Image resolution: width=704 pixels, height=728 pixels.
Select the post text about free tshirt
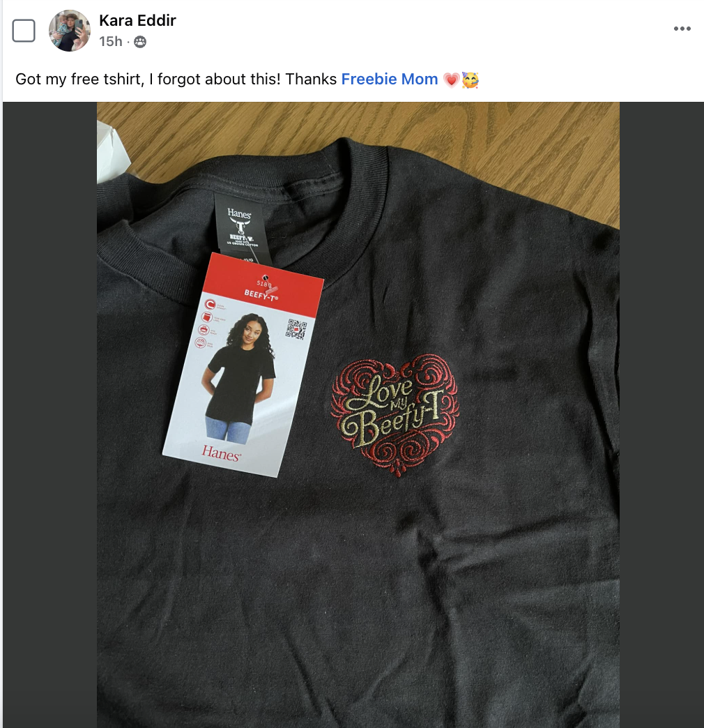pyautogui.click(x=176, y=79)
